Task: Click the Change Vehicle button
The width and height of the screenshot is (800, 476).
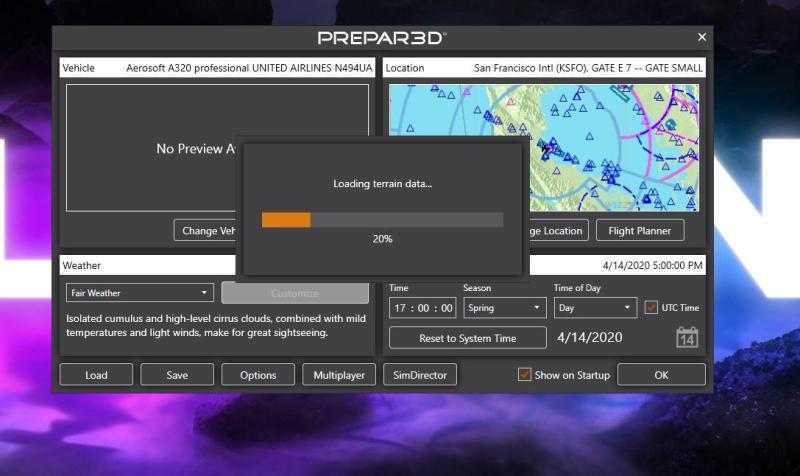Action: [205, 231]
